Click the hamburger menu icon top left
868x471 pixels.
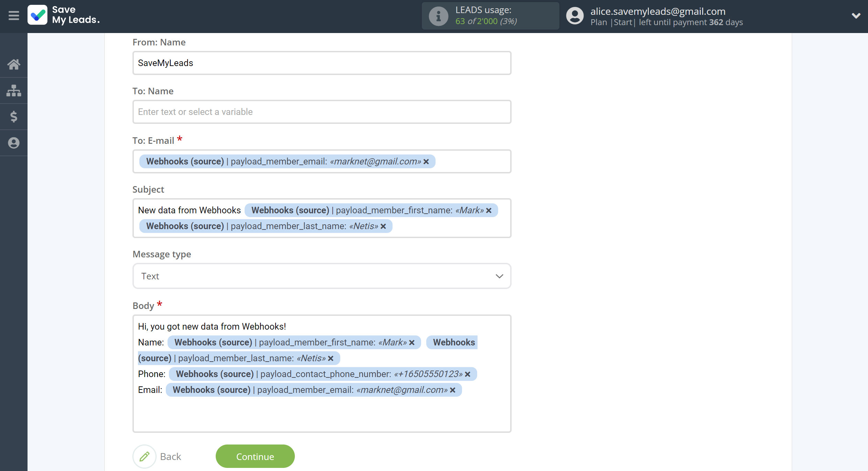[x=13, y=16]
